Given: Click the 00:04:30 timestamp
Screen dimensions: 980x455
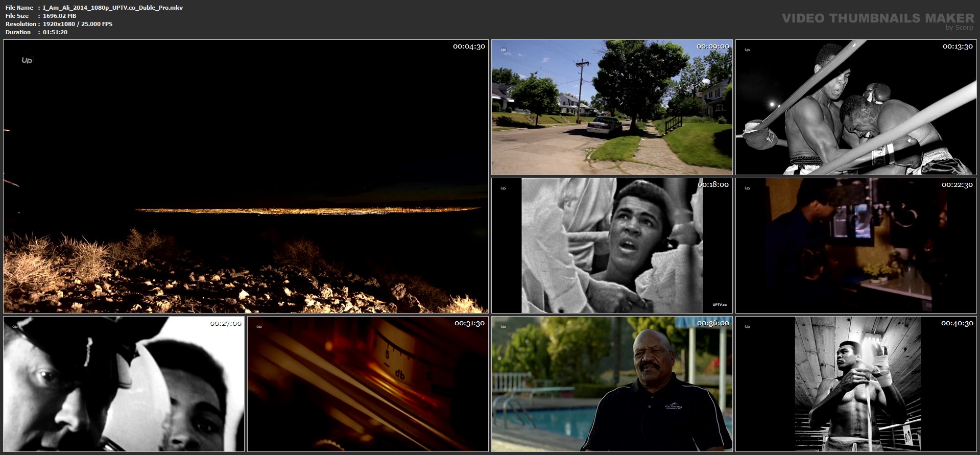Looking at the screenshot, I should point(469,46).
